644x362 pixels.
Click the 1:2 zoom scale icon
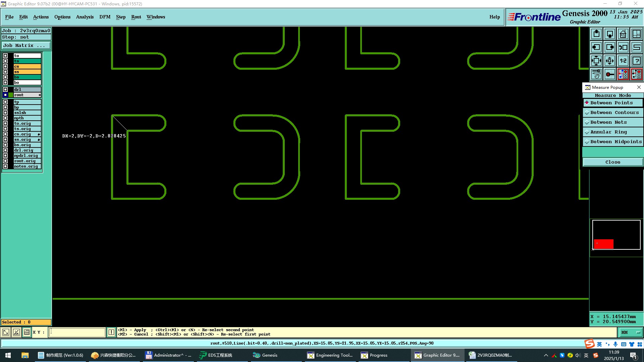pyautogui.click(x=623, y=61)
